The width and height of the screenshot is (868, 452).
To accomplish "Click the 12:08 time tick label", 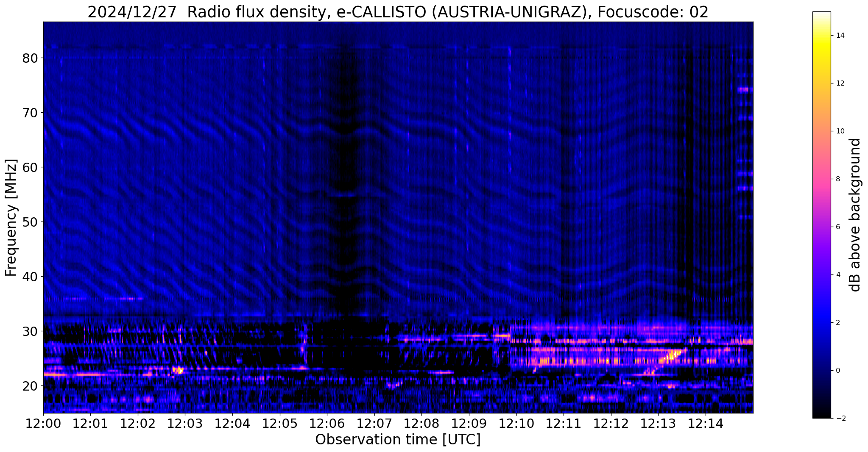I will click(421, 423).
